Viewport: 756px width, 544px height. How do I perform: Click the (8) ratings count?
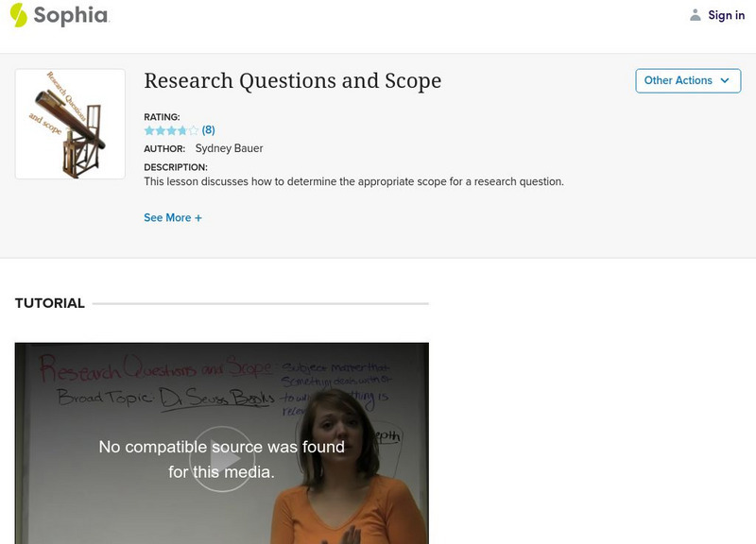click(209, 130)
